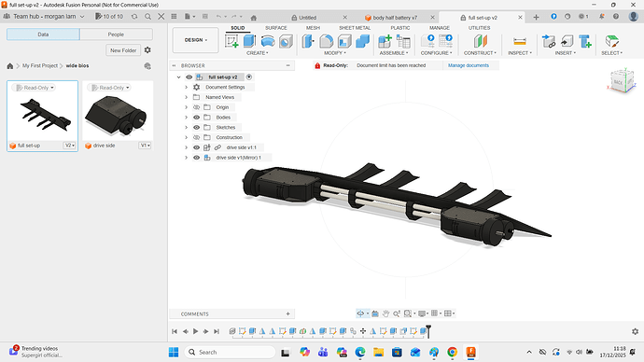Switch to the People panel button
The height and width of the screenshot is (362, 644).
click(x=116, y=35)
